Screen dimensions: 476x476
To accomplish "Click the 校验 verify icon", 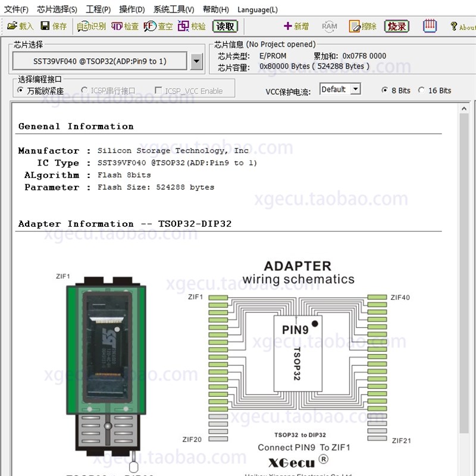I will (x=192, y=26).
